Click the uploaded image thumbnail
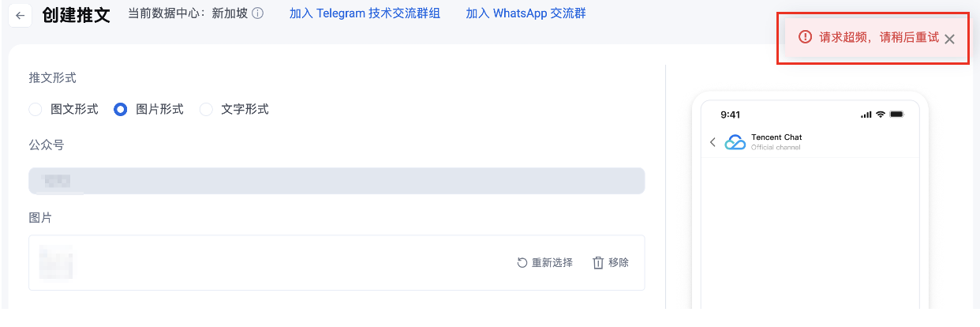This screenshot has height=327, width=980. [56, 262]
